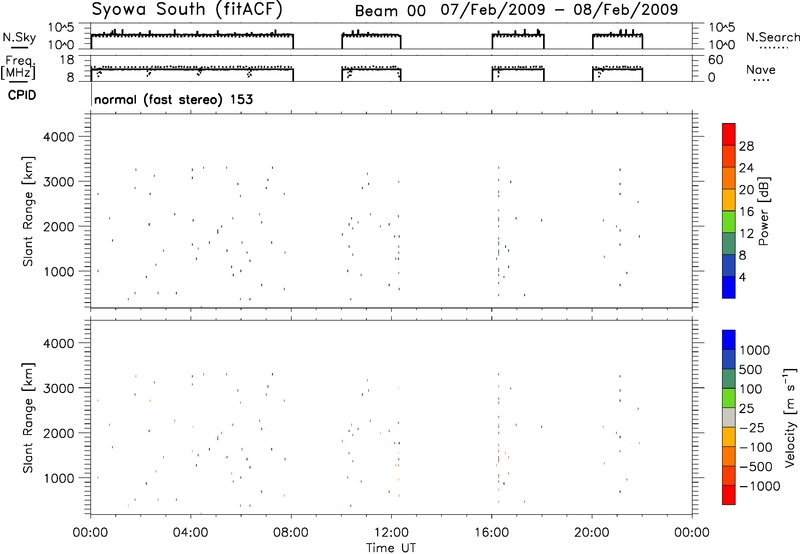Click the 'Power [dB]' color bar label
This screenshot has height=554, width=800.
point(764,211)
